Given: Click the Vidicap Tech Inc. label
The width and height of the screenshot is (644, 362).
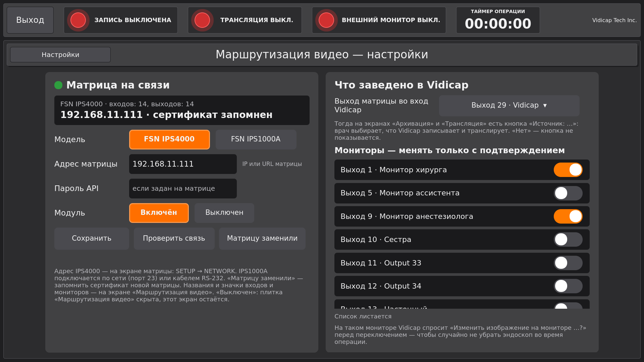Looking at the screenshot, I should tap(614, 20).
